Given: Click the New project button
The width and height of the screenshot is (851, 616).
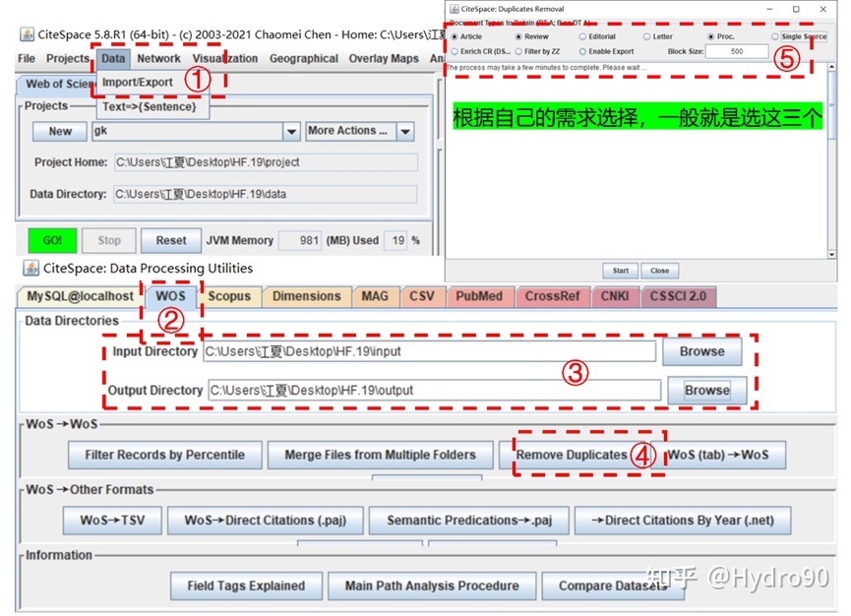Looking at the screenshot, I should 60,131.
